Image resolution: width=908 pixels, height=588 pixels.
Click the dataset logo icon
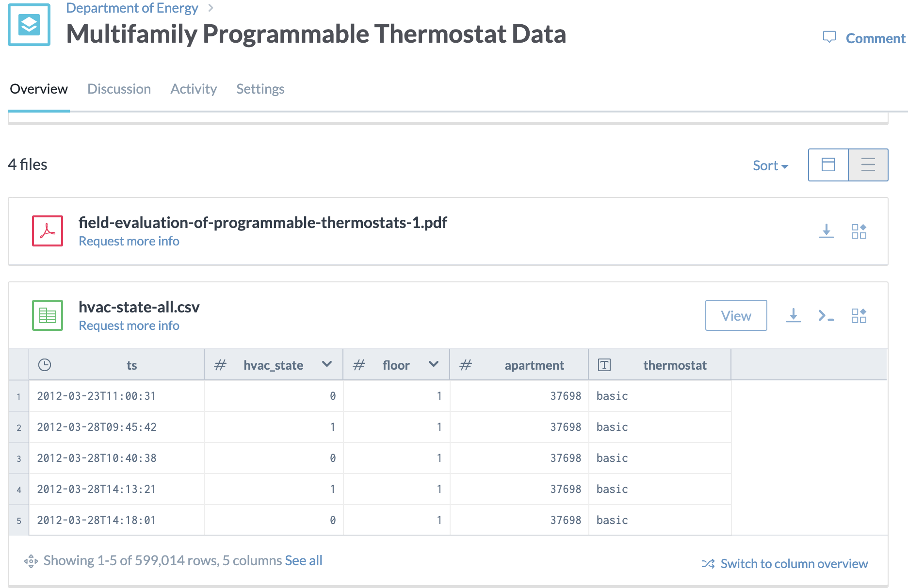coord(29,25)
